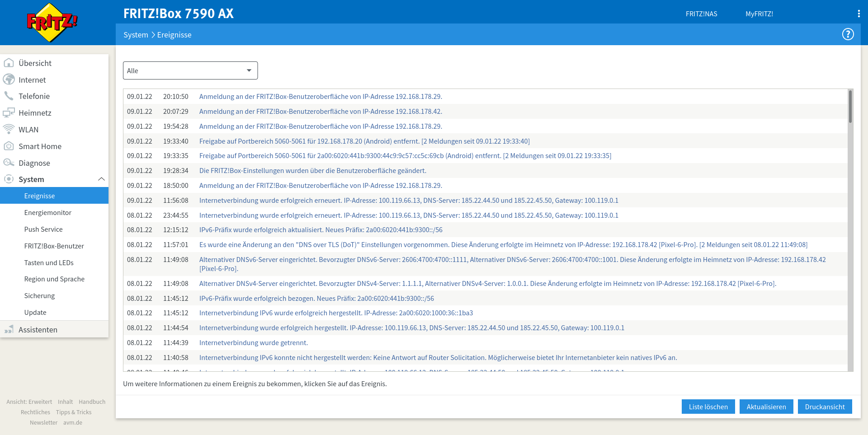Open the avm.de footer link
The height and width of the screenshot is (435, 868).
[x=73, y=422]
